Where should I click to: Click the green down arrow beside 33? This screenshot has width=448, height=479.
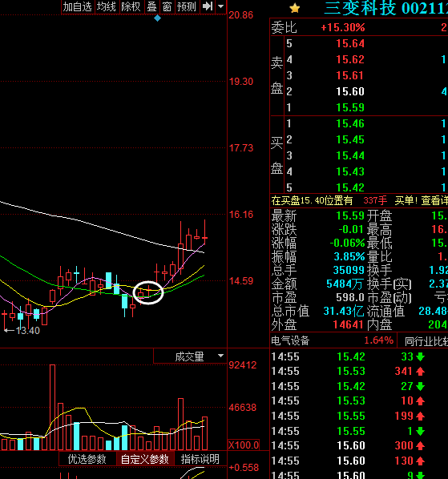[x=421, y=356]
